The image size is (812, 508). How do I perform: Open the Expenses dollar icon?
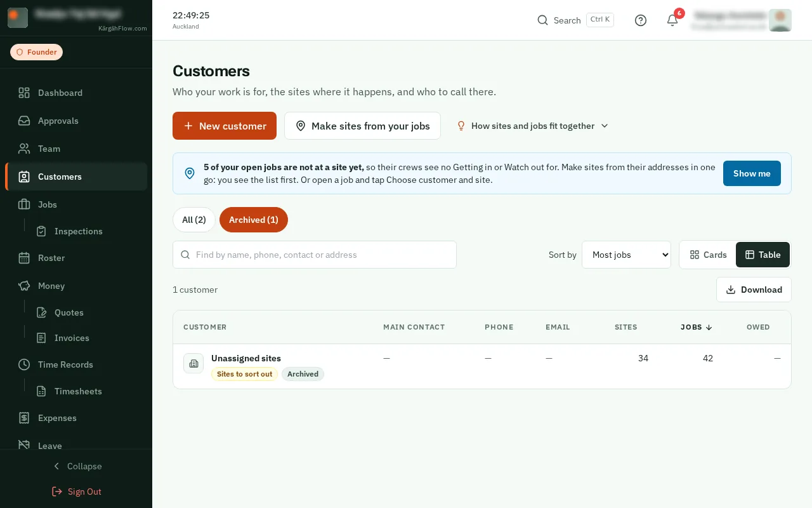pos(24,418)
